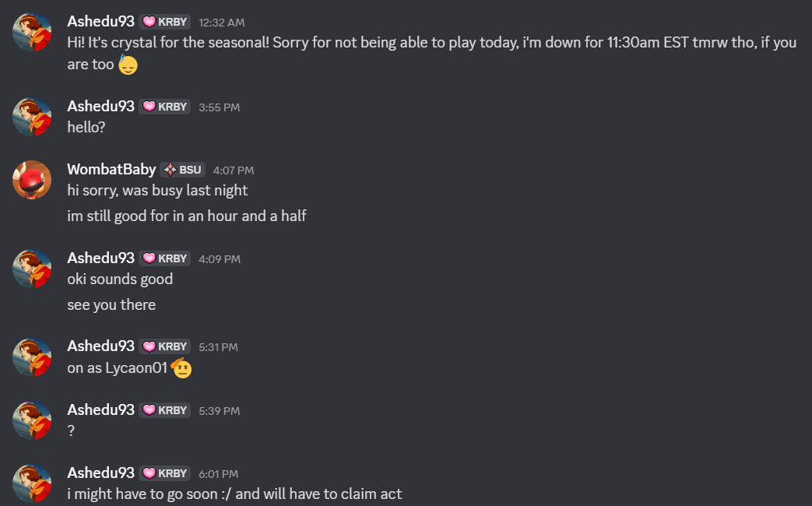This screenshot has width=812, height=506.
Task: Click the KRBY tag on the 5:31 PM message
Action: point(165,346)
